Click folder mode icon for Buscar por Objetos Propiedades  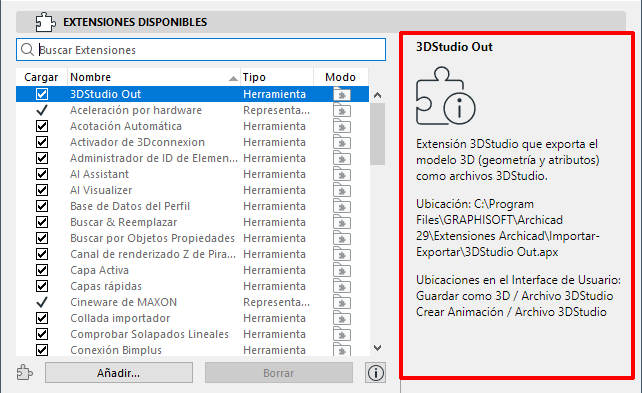coord(342,238)
